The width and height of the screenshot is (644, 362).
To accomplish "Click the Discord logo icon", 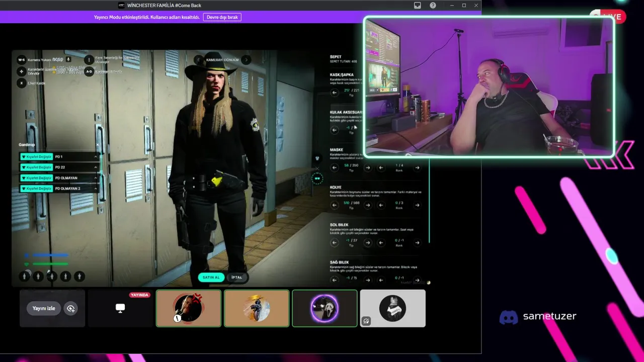I will click(x=509, y=317).
